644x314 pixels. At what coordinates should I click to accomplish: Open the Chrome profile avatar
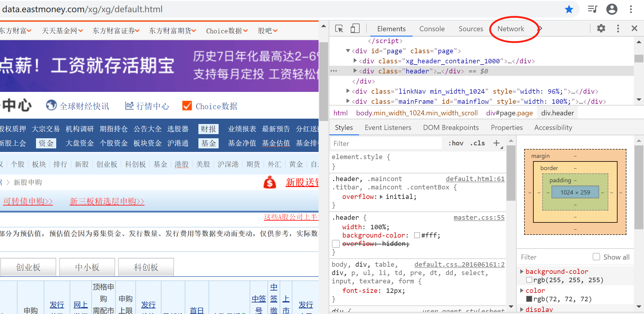[x=612, y=9]
